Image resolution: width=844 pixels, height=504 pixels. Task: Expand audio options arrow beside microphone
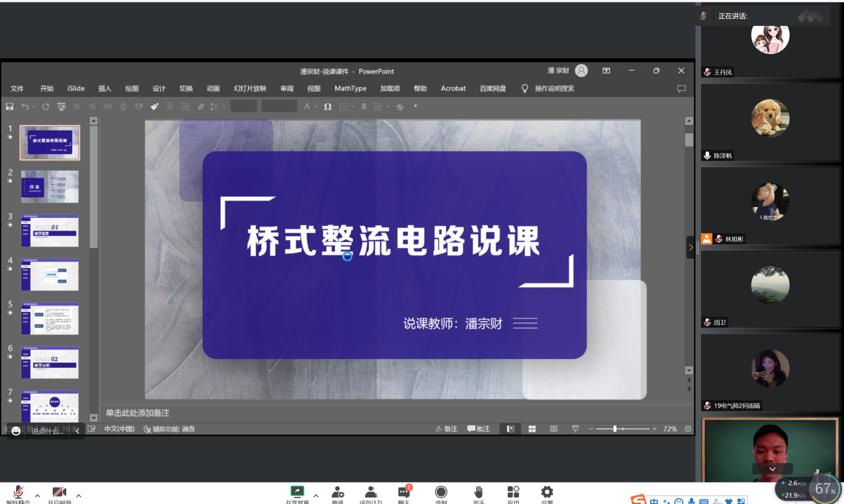[x=37, y=495]
